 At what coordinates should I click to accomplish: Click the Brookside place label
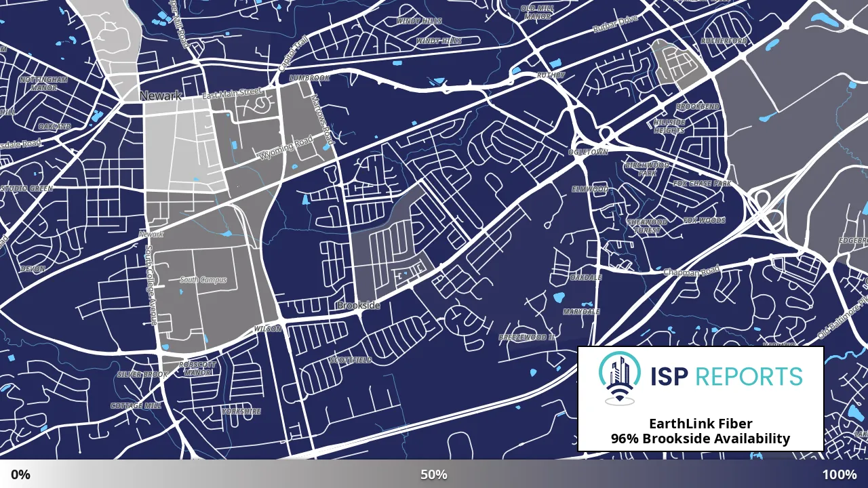tap(358, 306)
